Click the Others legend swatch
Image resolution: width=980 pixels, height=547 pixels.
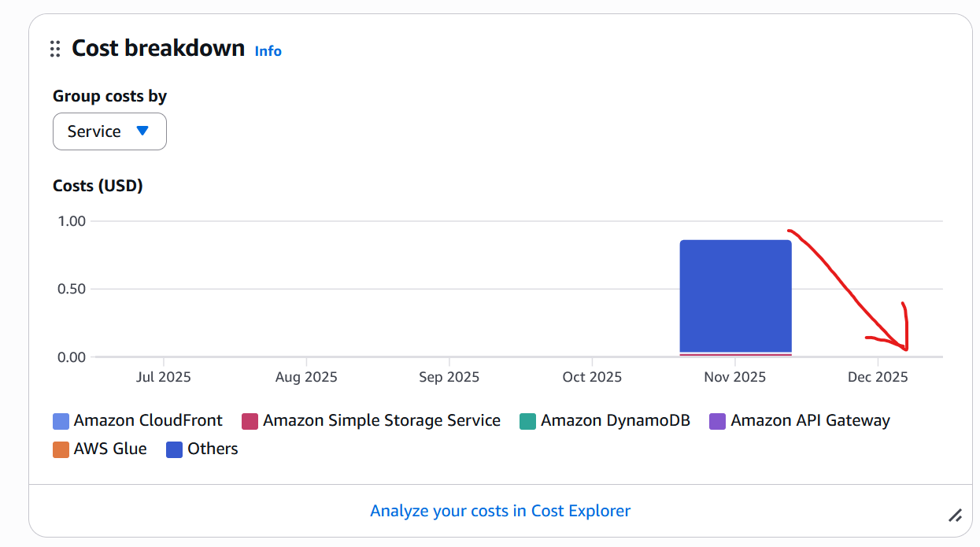pyautogui.click(x=175, y=449)
